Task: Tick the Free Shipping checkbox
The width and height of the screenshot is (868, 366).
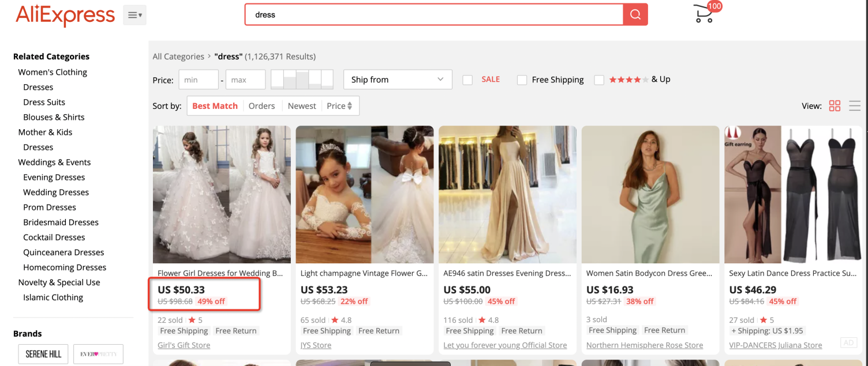Action: (x=522, y=80)
